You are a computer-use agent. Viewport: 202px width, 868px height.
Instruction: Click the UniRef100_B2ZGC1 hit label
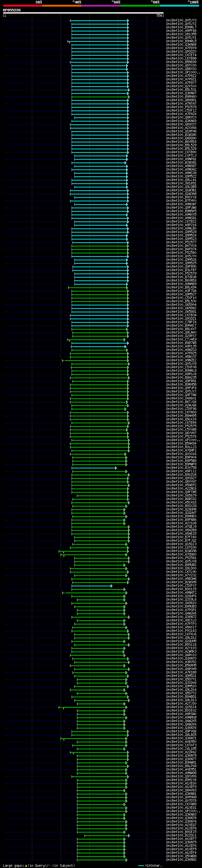click(181, 835)
